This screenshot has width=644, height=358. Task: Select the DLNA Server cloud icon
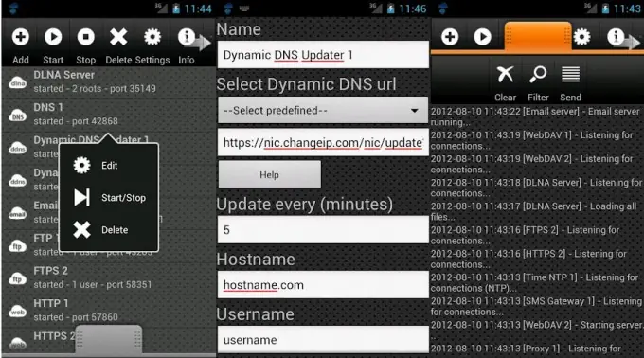point(18,82)
